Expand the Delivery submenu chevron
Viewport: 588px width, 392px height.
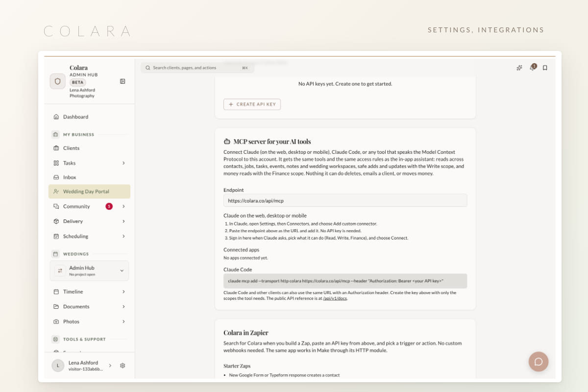click(123, 221)
